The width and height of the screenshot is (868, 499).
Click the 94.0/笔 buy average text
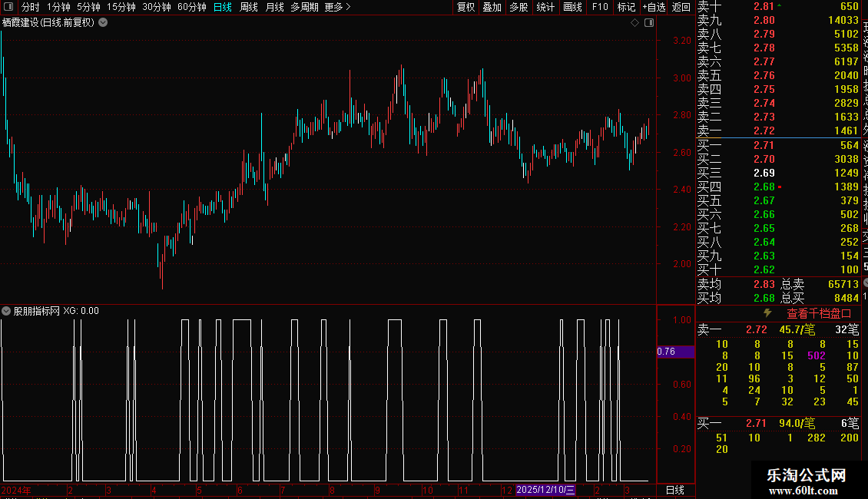point(797,423)
